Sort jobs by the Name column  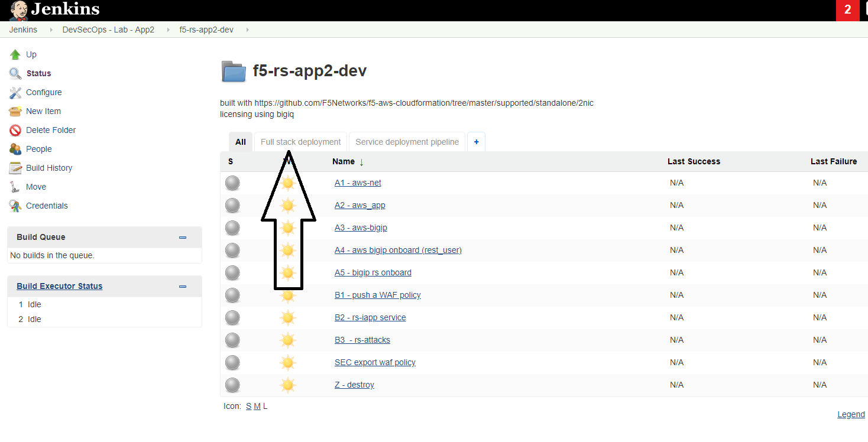348,161
